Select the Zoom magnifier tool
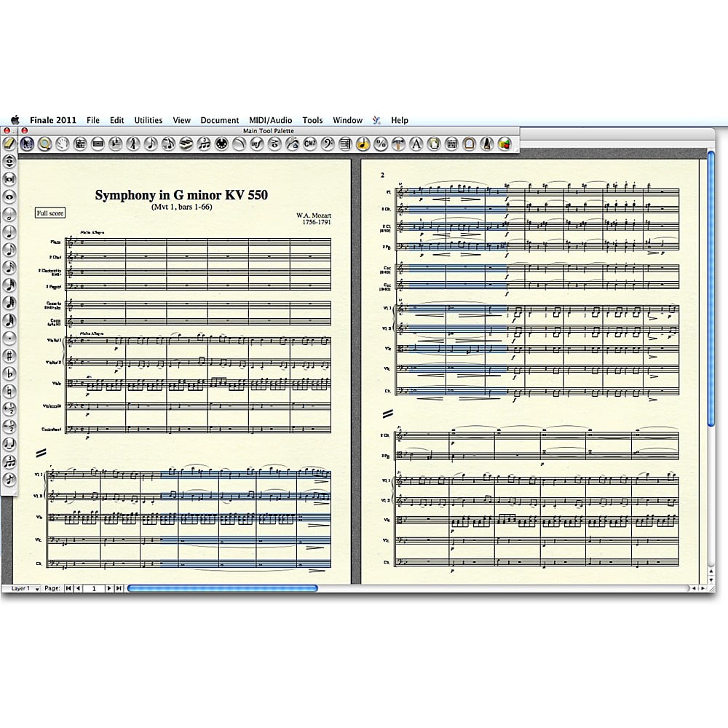This screenshot has height=728, width=728. tap(44, 144)
